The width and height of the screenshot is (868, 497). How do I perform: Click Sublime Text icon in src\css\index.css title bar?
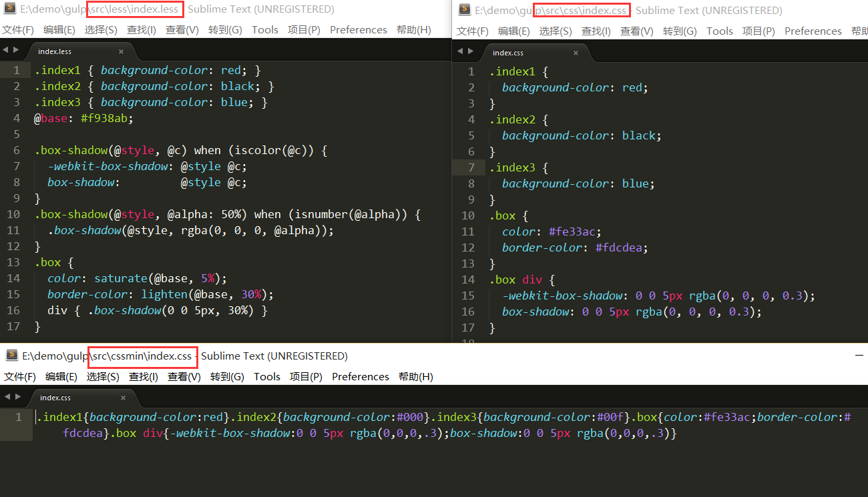(464, 11)
